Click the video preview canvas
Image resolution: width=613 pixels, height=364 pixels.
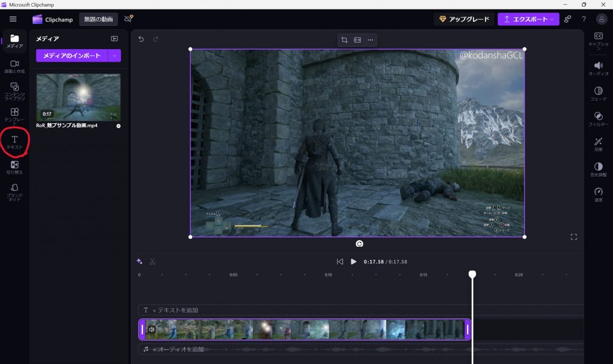357,143
